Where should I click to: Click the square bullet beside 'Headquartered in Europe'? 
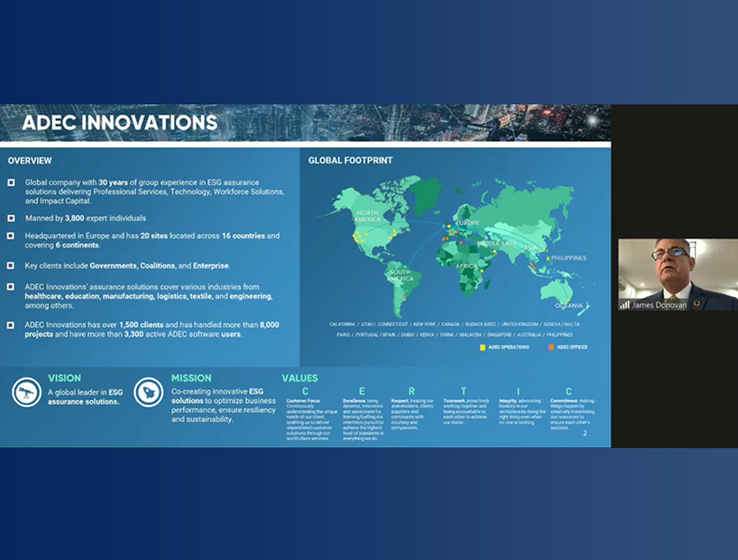[11, 236]
